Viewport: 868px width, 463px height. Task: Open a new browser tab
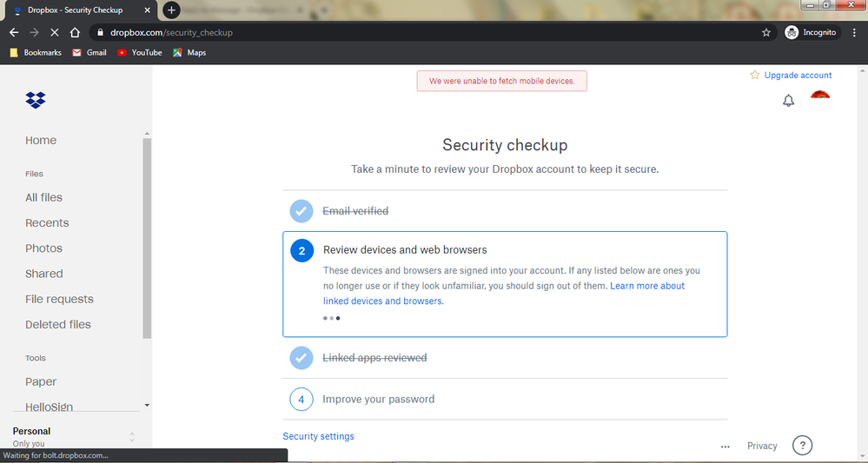(x=172, y=10)
